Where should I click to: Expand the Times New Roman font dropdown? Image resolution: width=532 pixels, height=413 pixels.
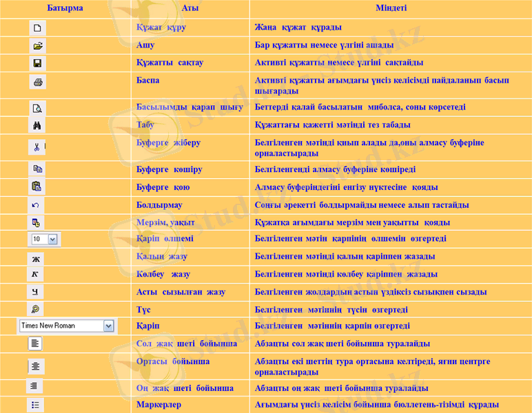(108, 326)
